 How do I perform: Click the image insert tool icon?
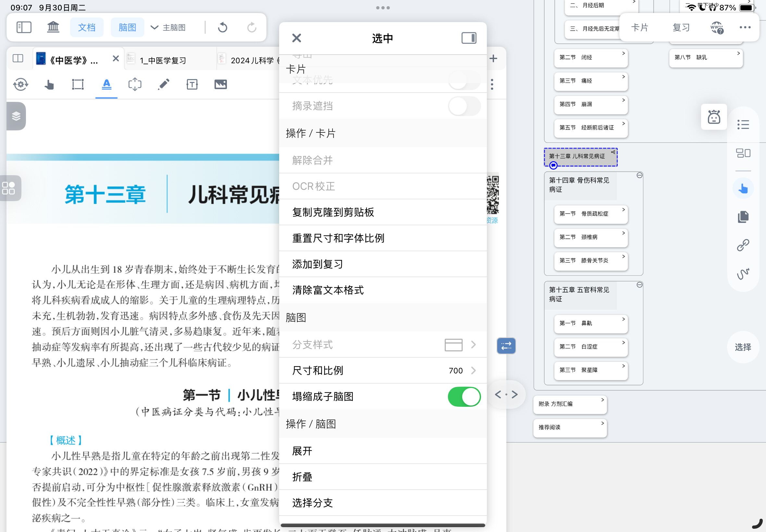[220, 85]
